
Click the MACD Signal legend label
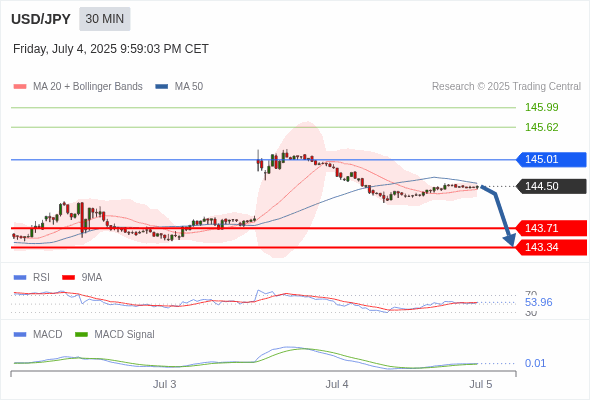pos(124,335)
